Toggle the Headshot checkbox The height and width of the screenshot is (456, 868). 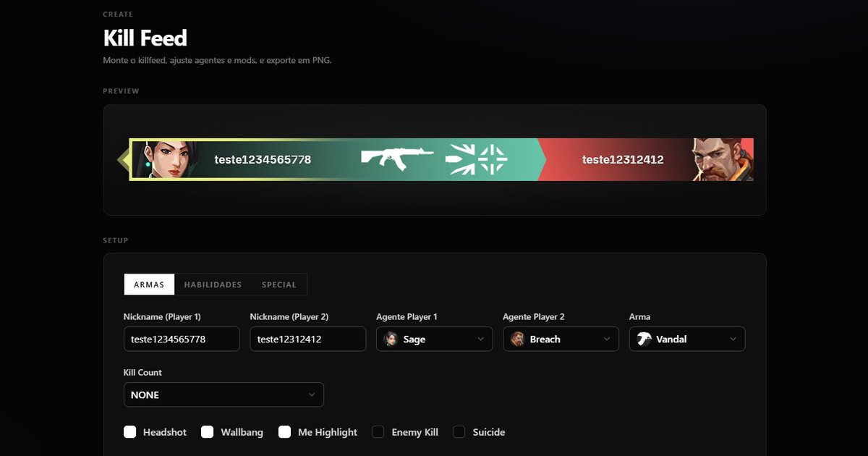click(130, 432)
